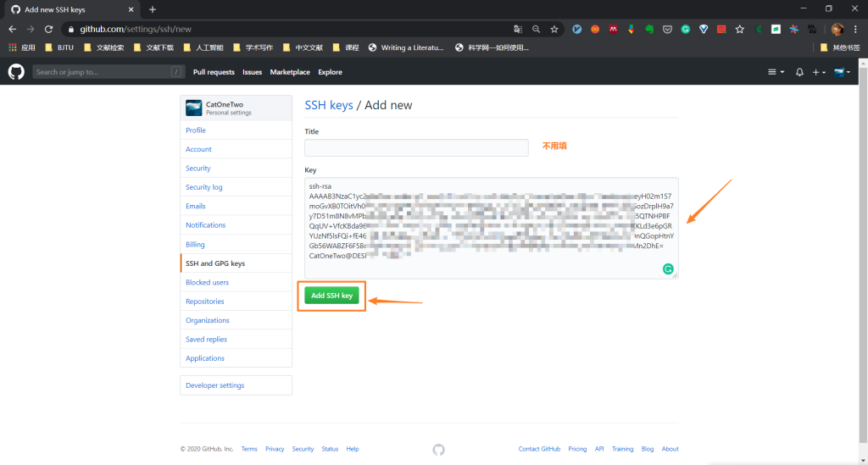Open Repositories settings in sidebar
Image resolution: width=868 pixels, height=465 pixels.
236,302
